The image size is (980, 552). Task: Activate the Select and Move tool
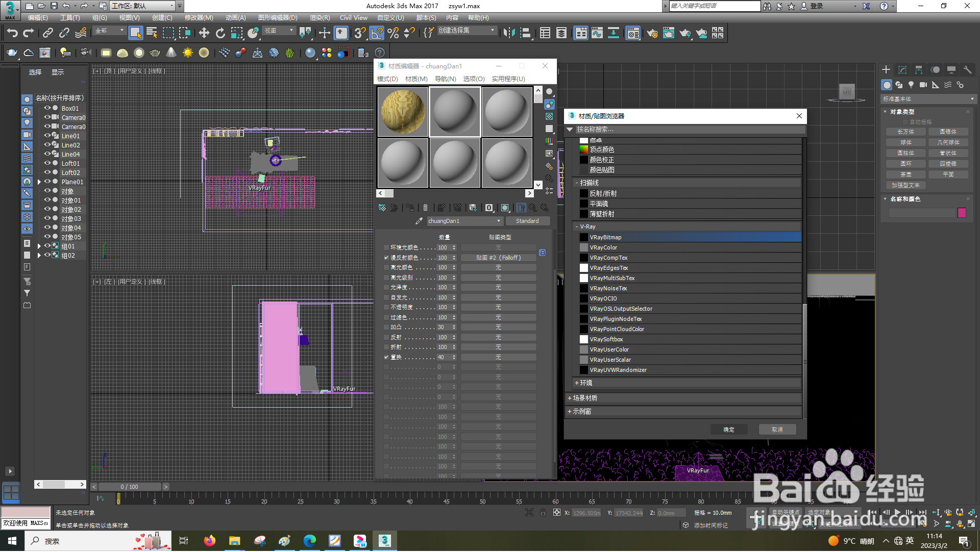point(204,33)
